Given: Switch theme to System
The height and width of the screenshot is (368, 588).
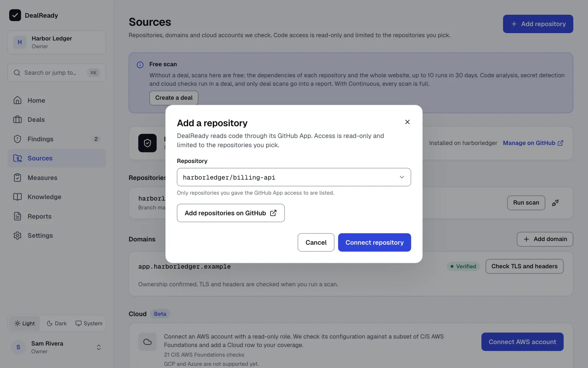Looking at the screenshot, I should pos(89,323).
